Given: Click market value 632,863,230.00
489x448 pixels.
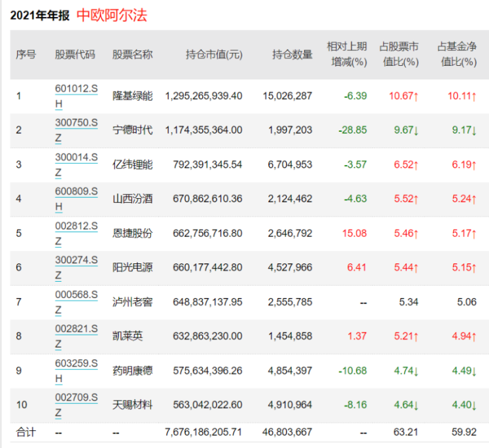Looking at the screenshot, I should pyautogui.click(x=208, y=336).
